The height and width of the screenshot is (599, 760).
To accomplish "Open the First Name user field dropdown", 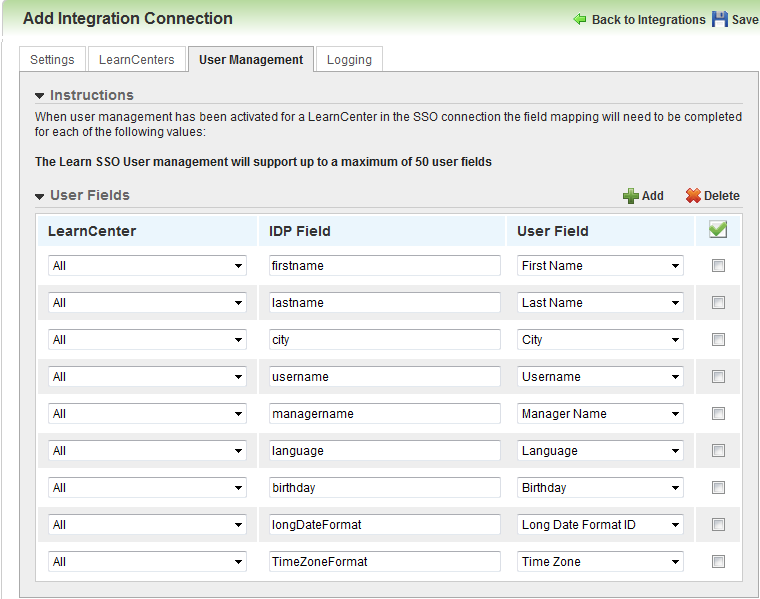I will 600,266.
